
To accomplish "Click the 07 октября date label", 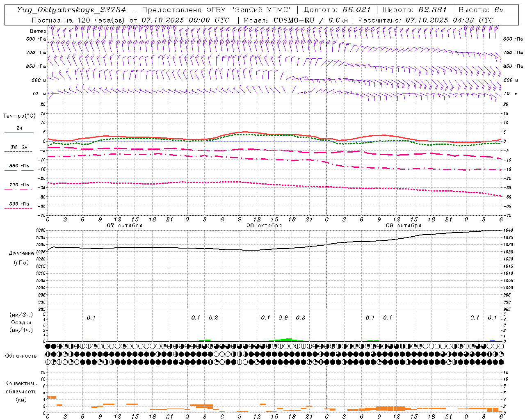I will [x=125, y=226].
